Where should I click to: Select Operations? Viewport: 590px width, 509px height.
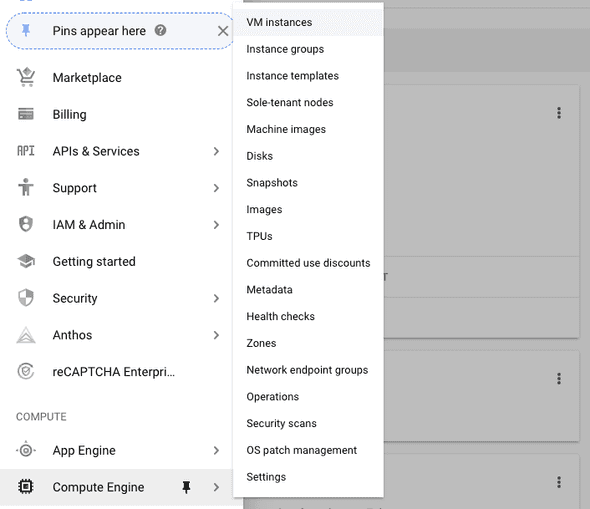point(308,396)
